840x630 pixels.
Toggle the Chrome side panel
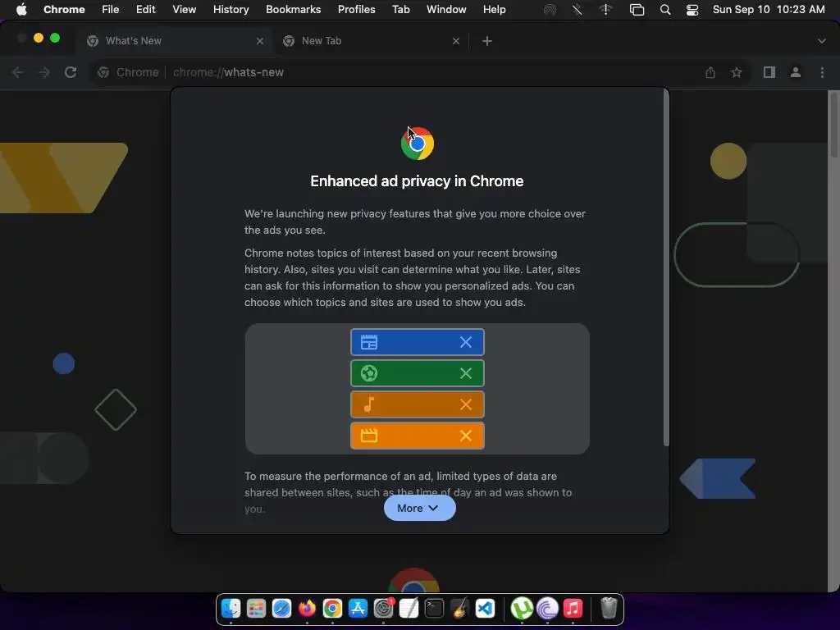769,72
